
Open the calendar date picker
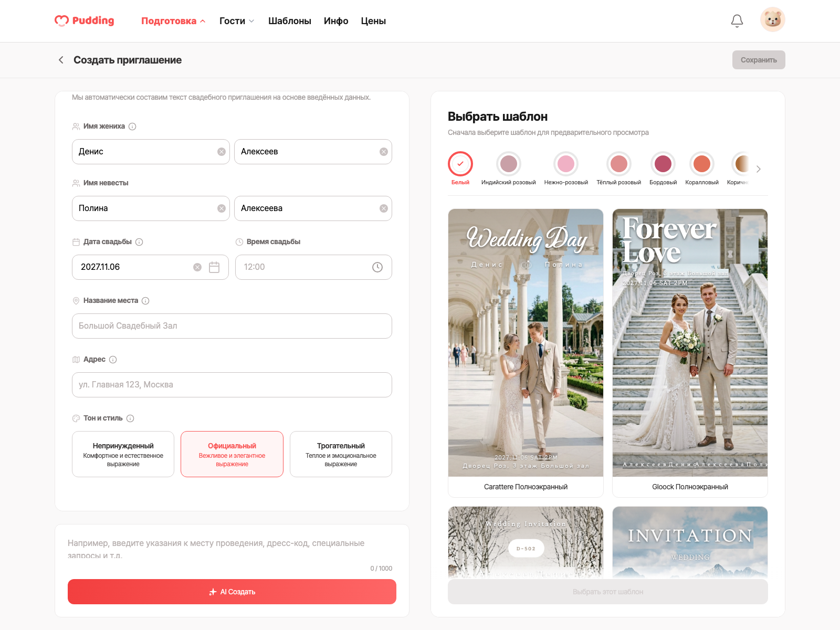pos(214,267)
